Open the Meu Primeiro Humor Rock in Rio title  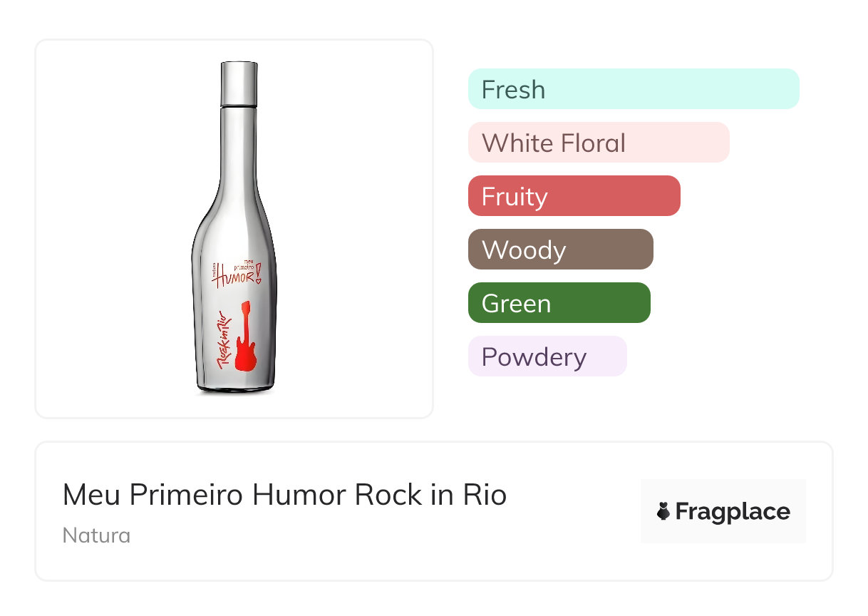pos(284,495)
